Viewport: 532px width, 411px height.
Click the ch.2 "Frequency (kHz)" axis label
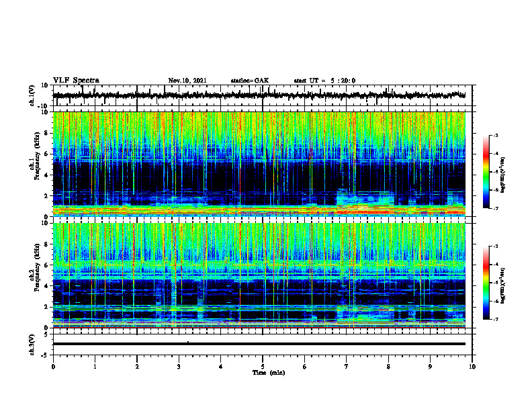tap(38, 267)
